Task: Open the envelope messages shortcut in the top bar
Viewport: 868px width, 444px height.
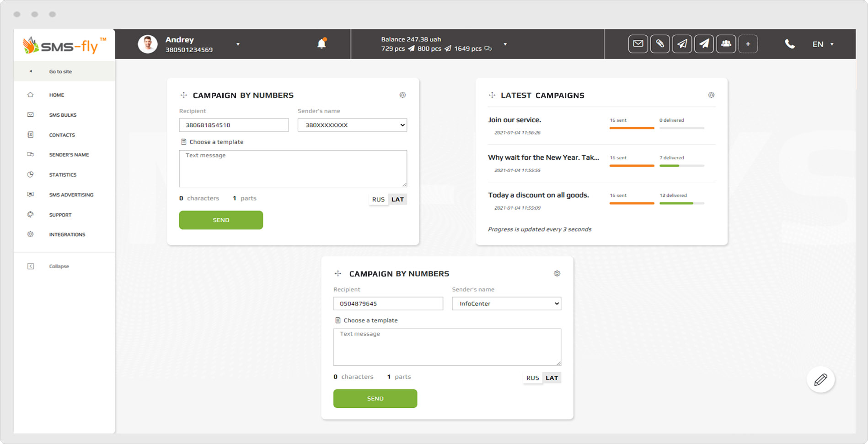Action: [638, 44]
